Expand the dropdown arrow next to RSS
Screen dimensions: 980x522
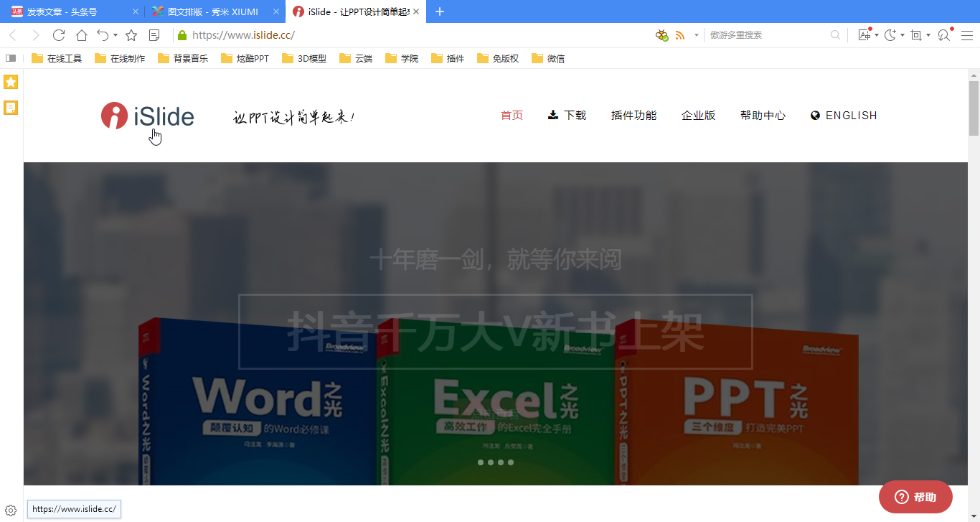[x=696, y=35]
